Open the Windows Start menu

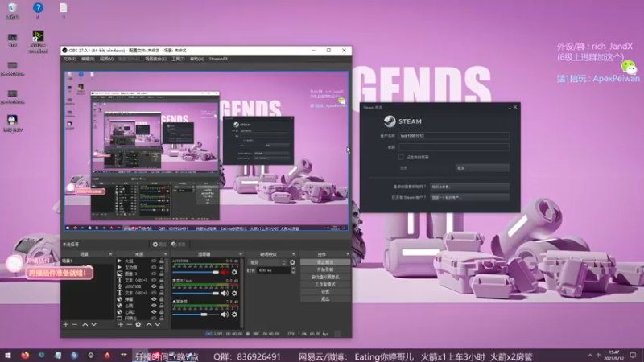pos(8,356)
